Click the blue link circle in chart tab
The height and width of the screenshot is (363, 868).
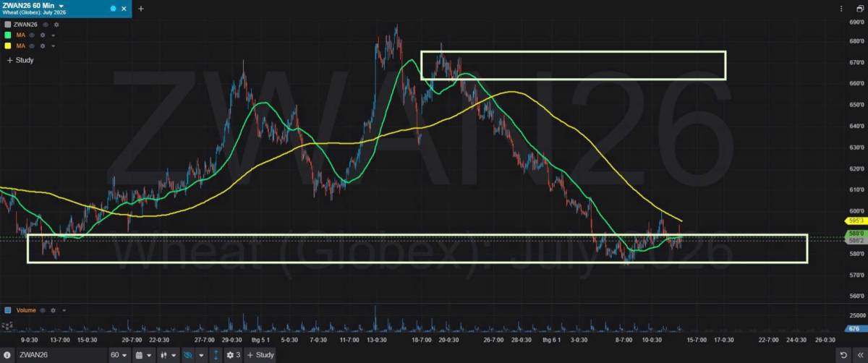[114, 8]
